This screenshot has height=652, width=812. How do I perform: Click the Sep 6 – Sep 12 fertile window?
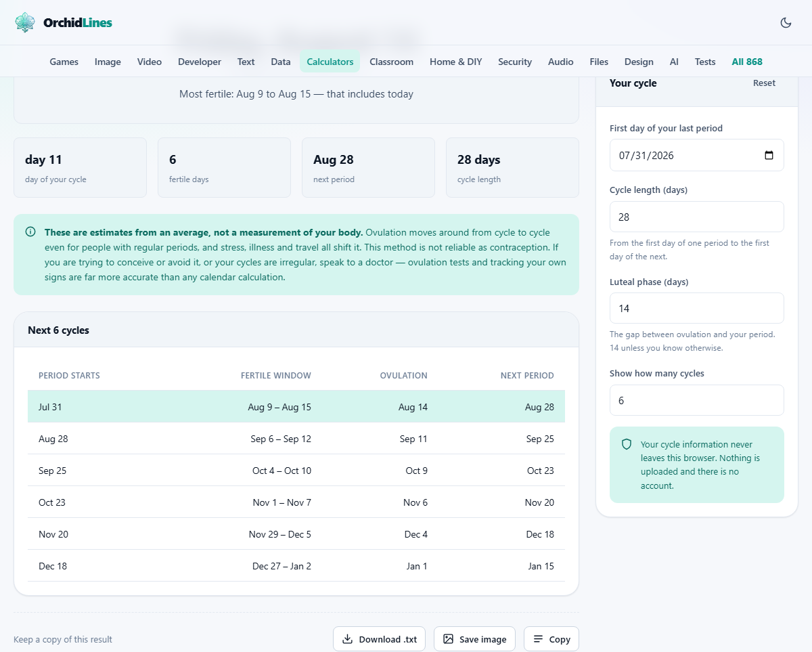tap(281, 439)
